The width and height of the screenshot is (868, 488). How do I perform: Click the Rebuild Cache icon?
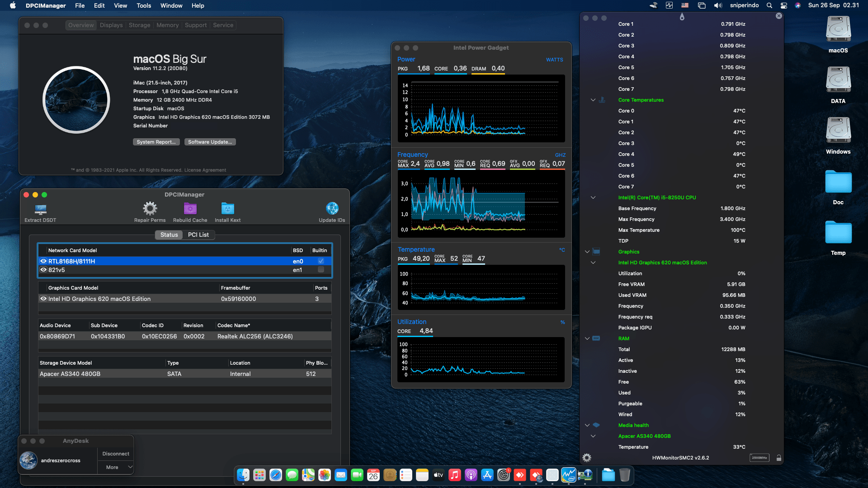190,208
